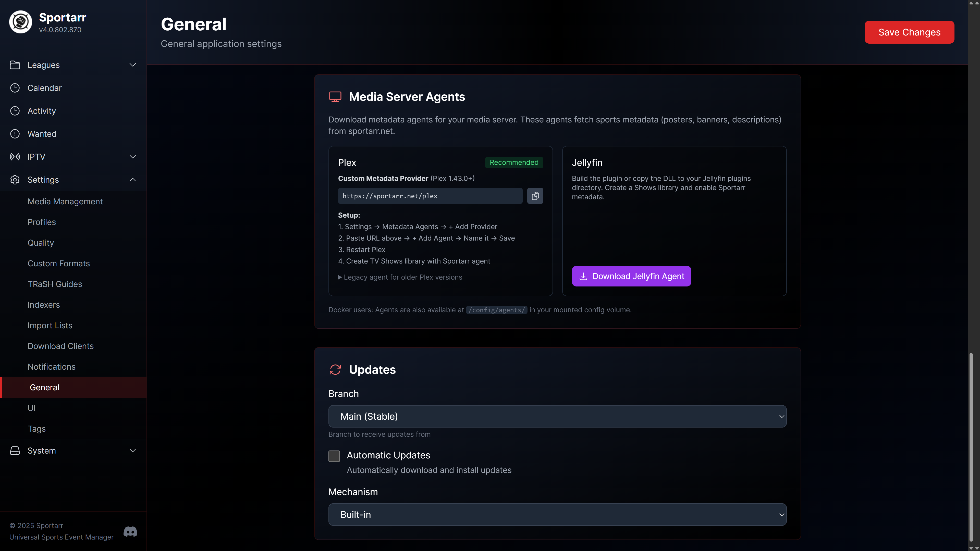
Task: Open Import Lists settings
Action: pyautogui.click(x=50, y=325)
